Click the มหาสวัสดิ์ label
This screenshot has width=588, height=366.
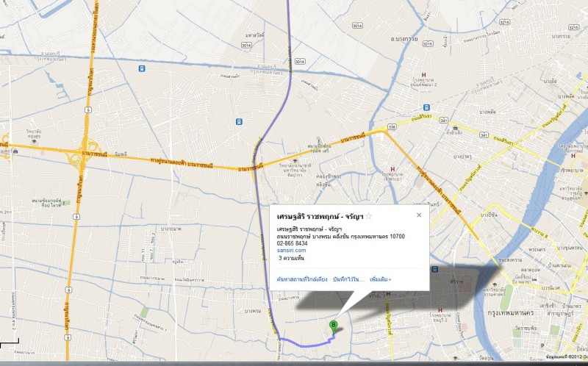[254, 35]
